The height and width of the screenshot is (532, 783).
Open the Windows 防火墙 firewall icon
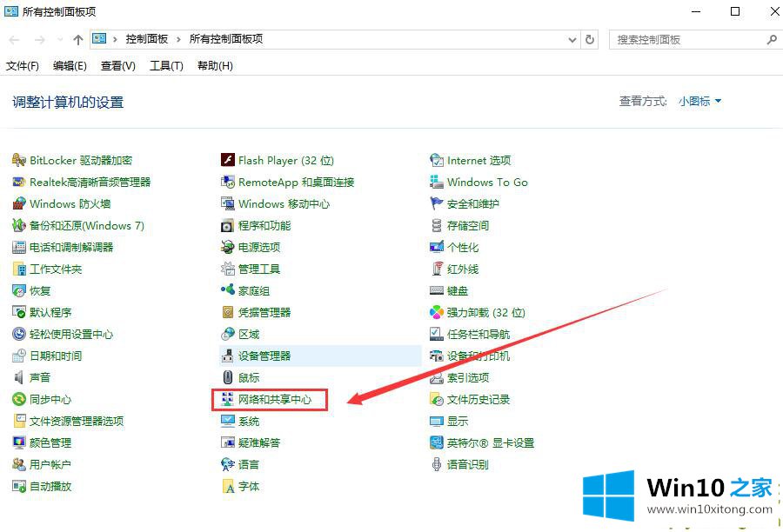point(19,204)
